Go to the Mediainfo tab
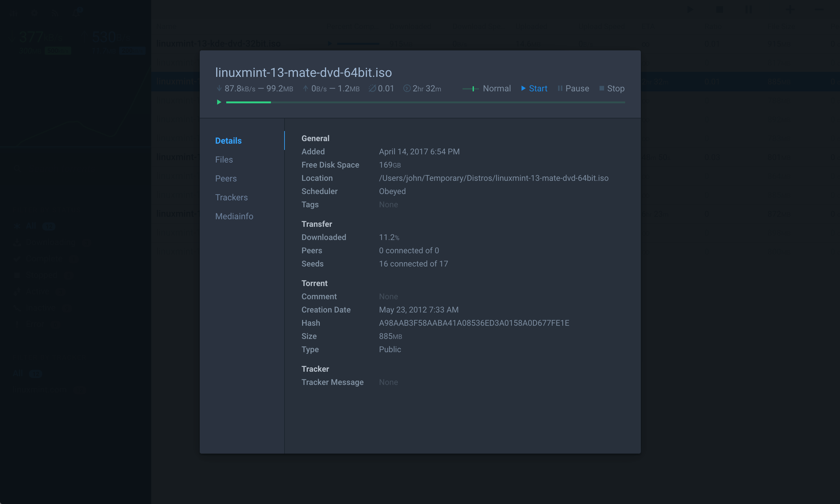Image resolution: width=840 pixels, height=504 pixels. (x=234, y=216)
